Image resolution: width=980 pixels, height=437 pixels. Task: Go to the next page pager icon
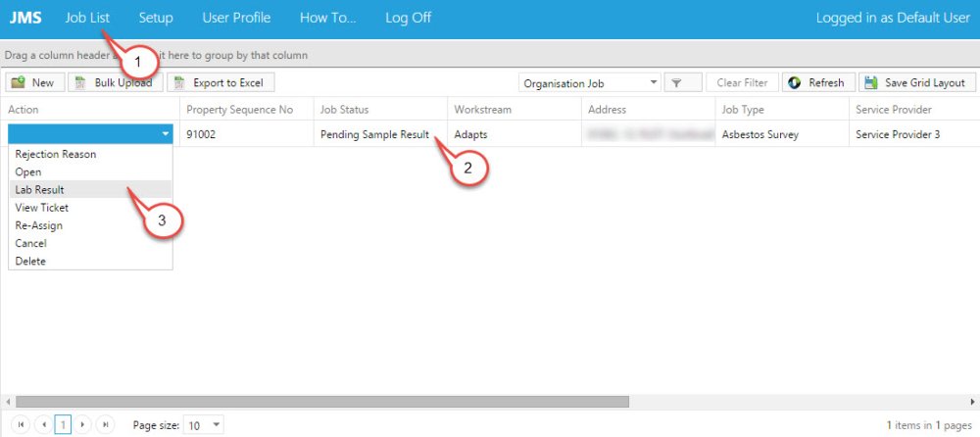[x=82, y=425]
